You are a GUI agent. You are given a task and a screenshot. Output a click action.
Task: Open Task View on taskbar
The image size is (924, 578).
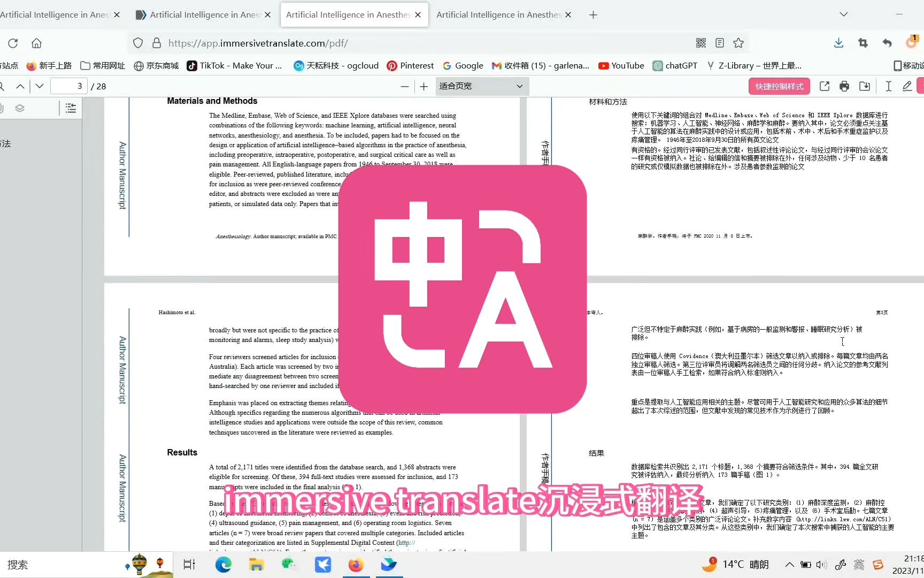pyautogui.click(x=189, y=565)
